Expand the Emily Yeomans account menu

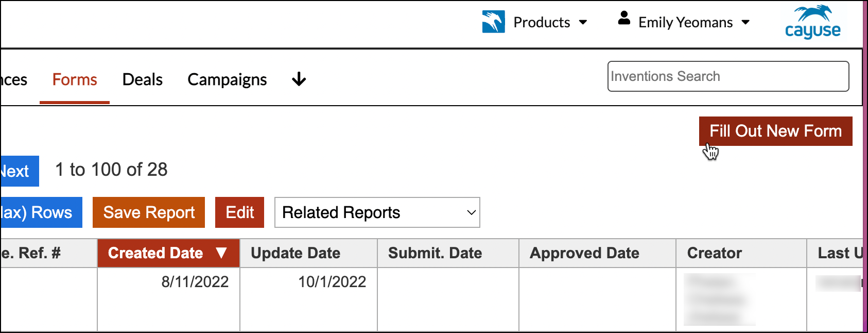coord(694,22)
